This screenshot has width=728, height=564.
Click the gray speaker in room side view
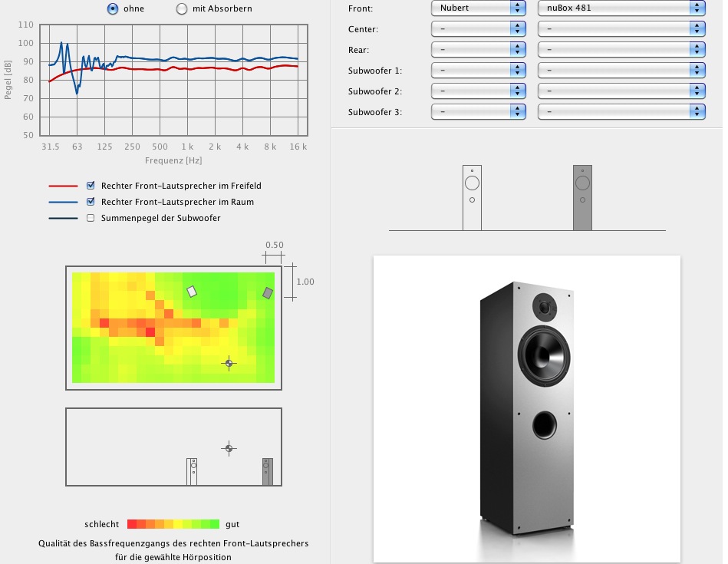click(267, 471)
